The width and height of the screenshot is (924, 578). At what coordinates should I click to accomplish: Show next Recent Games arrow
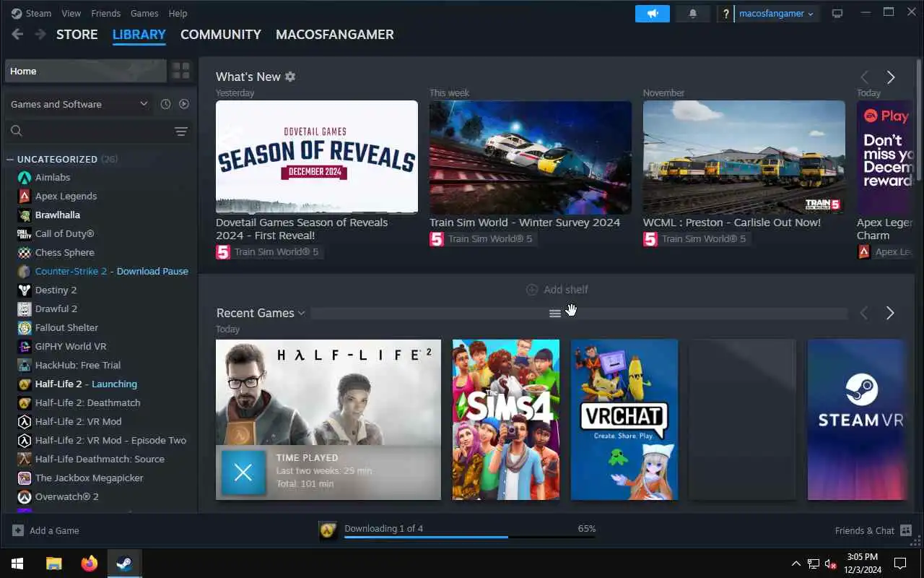point(890,313)
